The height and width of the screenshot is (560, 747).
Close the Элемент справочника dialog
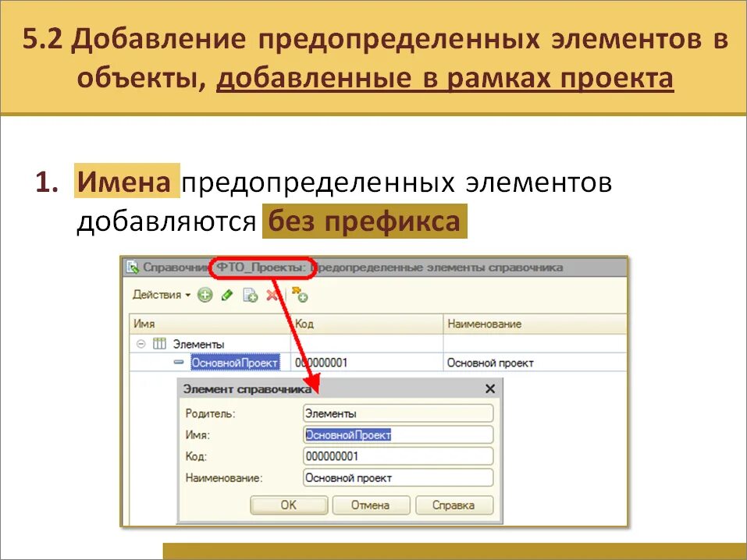[490, 389]
